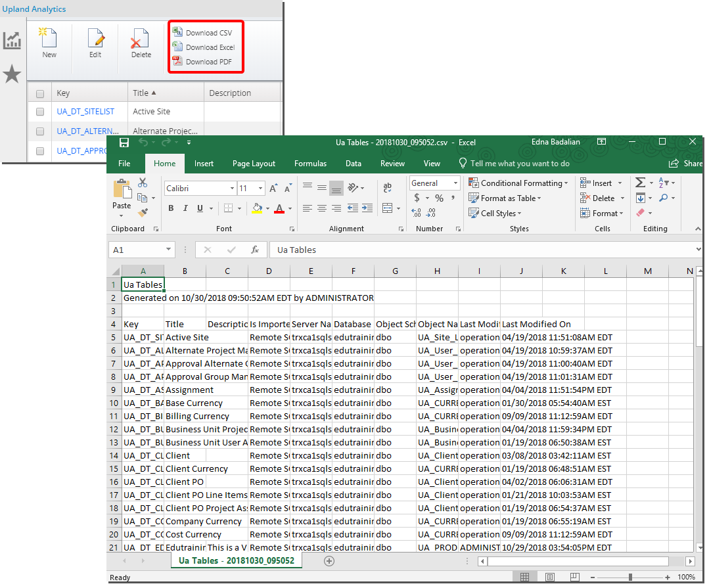Check the box for the UA_DT_APPR... row
709x588 pixels.
(x=40, y=151)
